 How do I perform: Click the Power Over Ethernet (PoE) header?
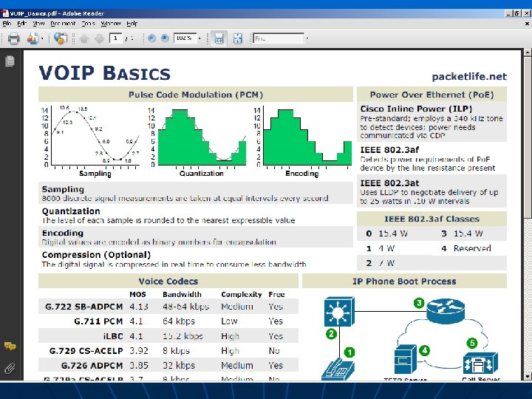(x=432, y=95)
